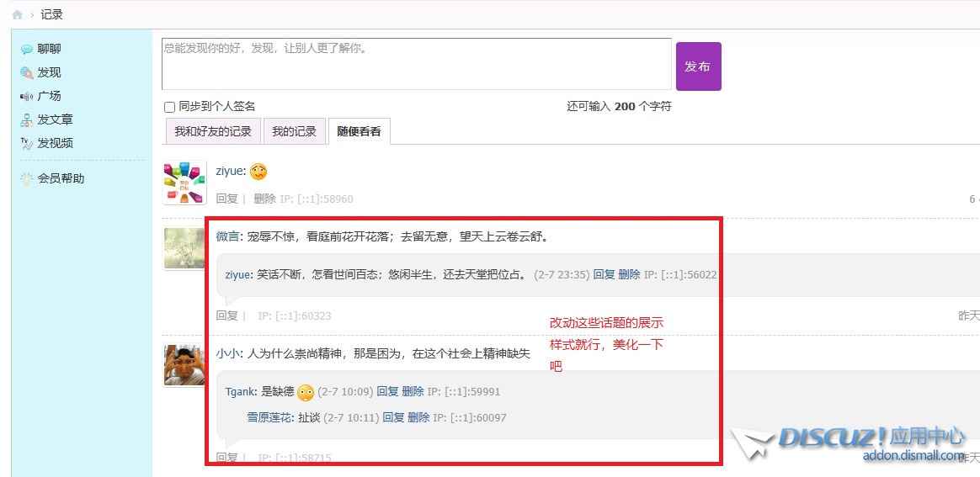Click the emoji in ziyue's post
980x477 pixels.
pos(258,172)
